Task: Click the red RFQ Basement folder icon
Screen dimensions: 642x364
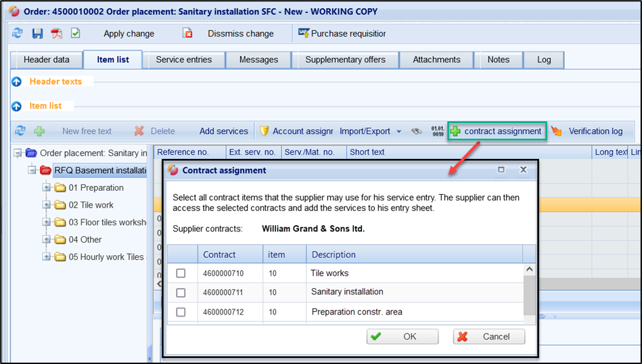Action: tap(45, 170)
